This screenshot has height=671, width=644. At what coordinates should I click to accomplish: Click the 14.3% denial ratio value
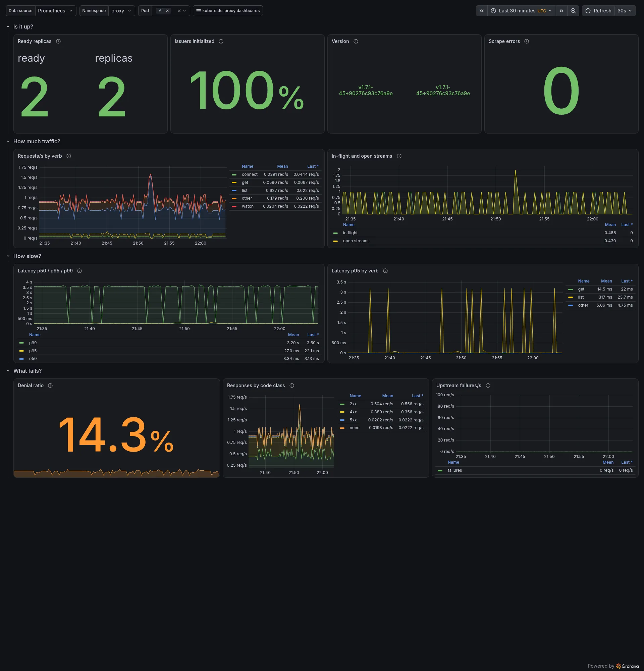(x=116, y=435)
